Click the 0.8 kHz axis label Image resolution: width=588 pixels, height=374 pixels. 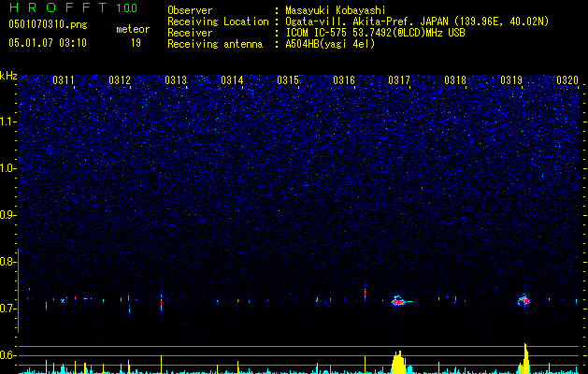coord(7,262)
